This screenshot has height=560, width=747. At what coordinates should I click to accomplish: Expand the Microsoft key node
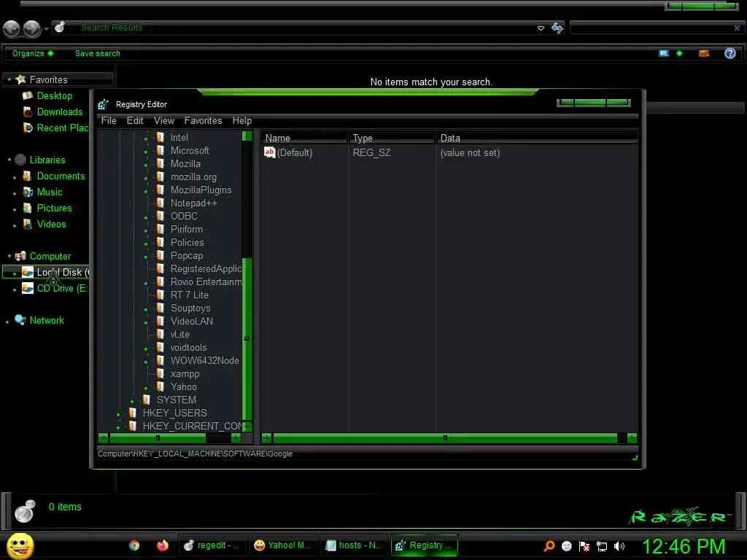click(146, 152)
